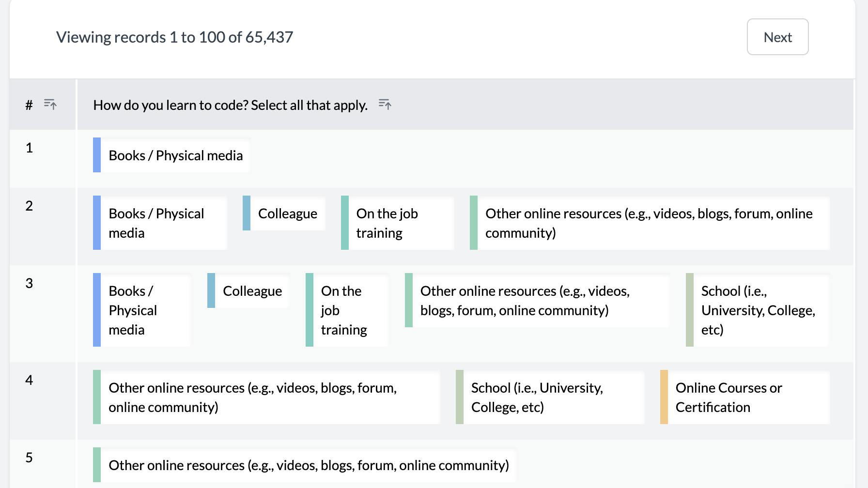Click row number 4
868x488 pixels.
coord(29,380)
